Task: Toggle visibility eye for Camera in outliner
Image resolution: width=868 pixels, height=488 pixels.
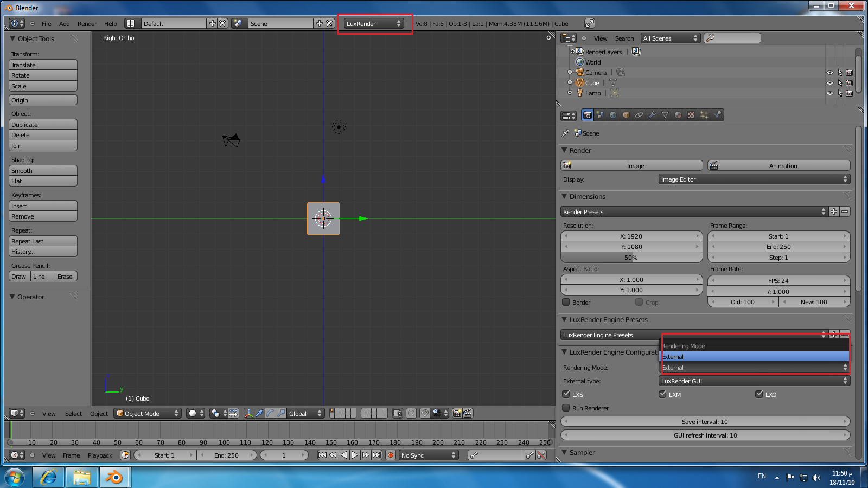Action: [829, 73]
